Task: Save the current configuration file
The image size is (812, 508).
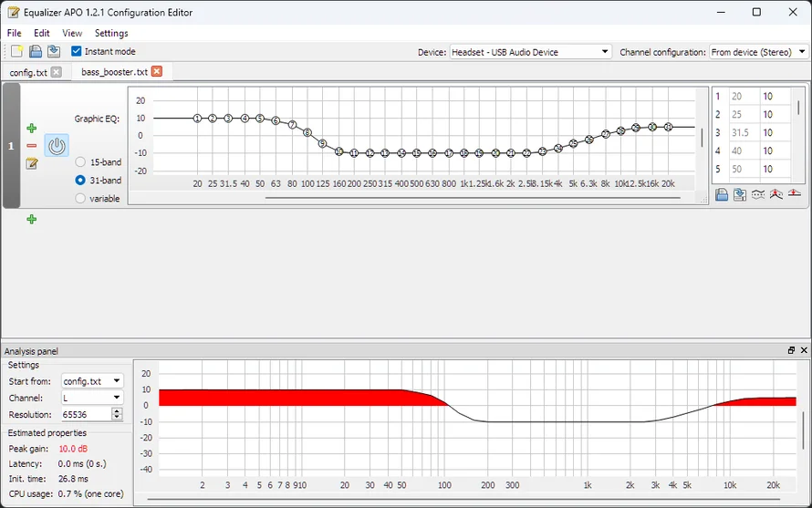Action: 54,51
